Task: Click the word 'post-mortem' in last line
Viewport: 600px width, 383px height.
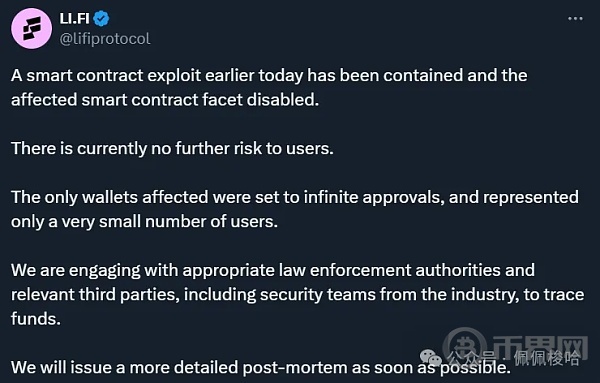Action: pyautogui.click(x=295, y=368)
